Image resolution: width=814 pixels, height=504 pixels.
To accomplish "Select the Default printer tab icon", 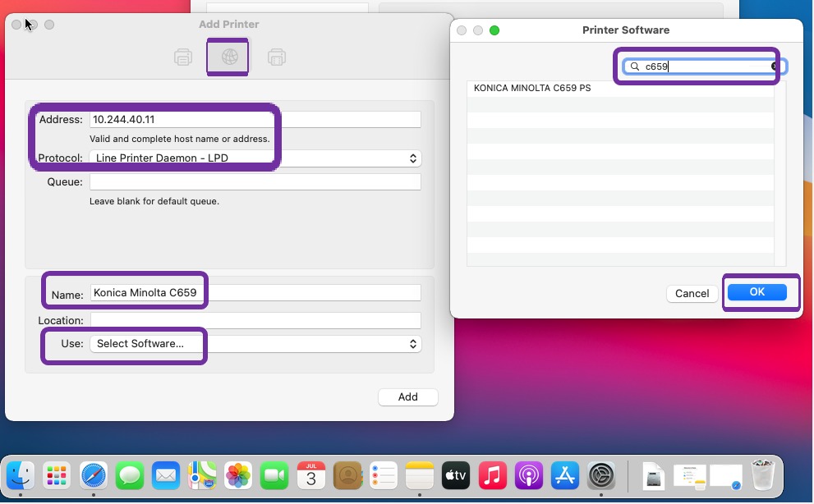I will pos(183,57).
